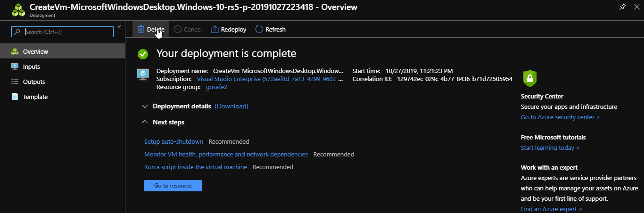Click the Refresh circular arrow icon

(259, 29)
